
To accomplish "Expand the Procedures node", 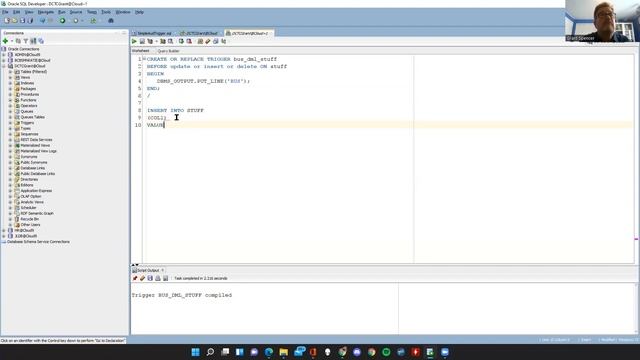I will click(11, 94).
